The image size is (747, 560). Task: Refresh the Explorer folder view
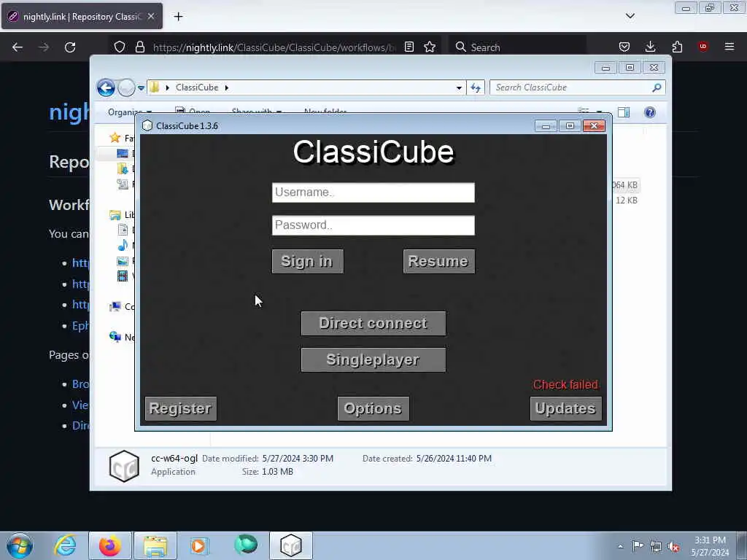(x=476, y=87)
